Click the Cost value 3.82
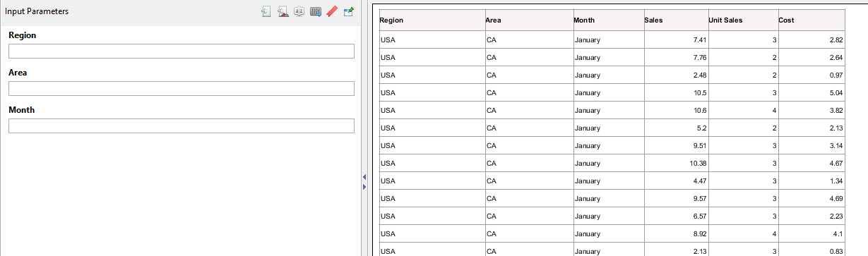 pos(836,110)
